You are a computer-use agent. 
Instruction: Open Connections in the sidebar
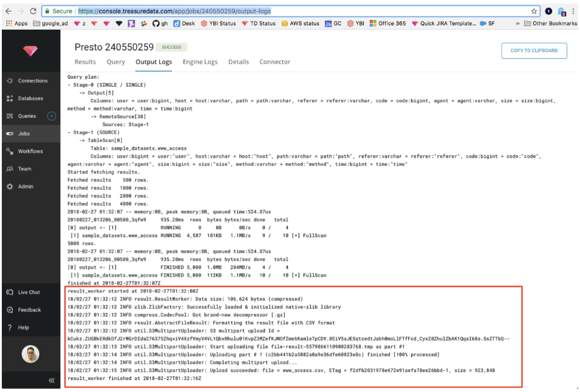pos(32,81)
